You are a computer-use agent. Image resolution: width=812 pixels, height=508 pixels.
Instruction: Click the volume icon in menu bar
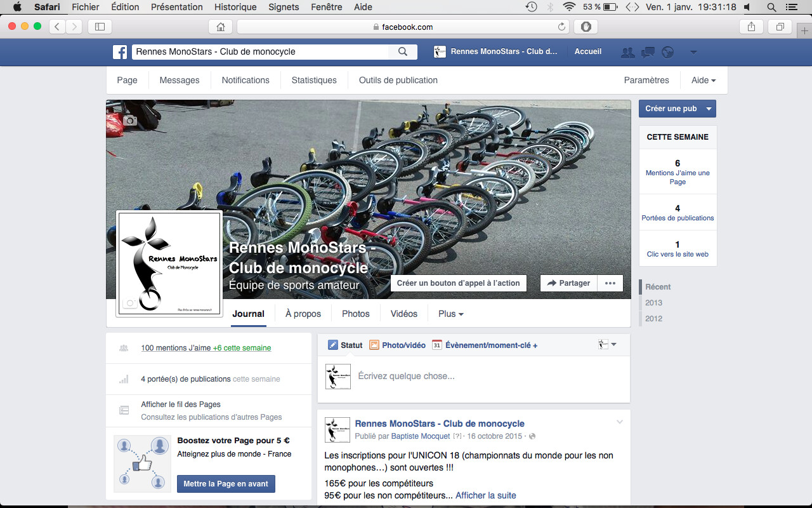[748, 7]
